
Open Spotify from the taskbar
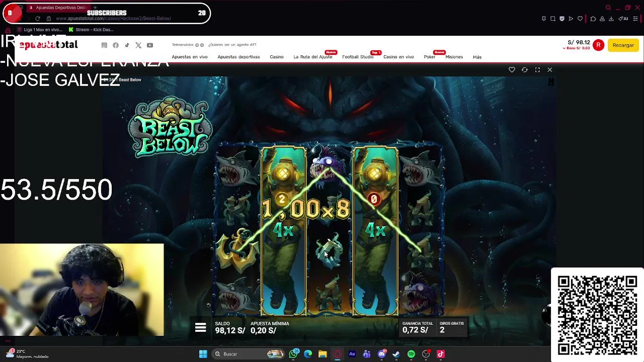(x=411, y=354)
